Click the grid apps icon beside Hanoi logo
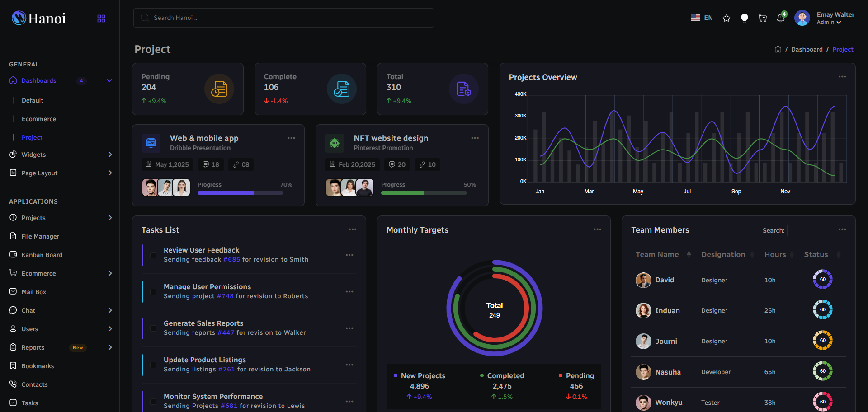 tap(101, 19)
